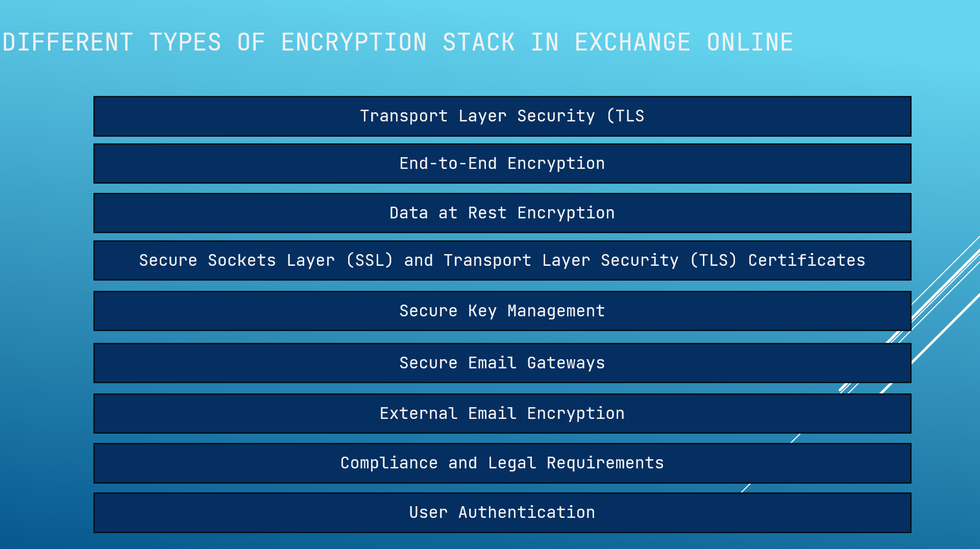Screen dimensions: 980x549
Task: Click the word "TYPES" in the title
Action: click(185, 42)
